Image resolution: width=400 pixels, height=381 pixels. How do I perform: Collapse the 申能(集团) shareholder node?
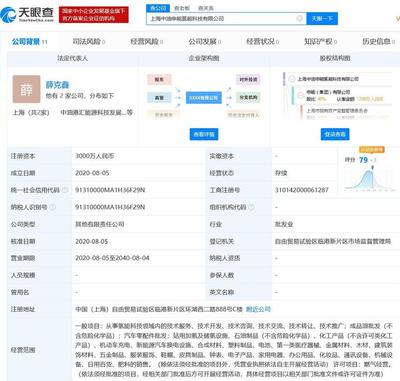[300, 95]
